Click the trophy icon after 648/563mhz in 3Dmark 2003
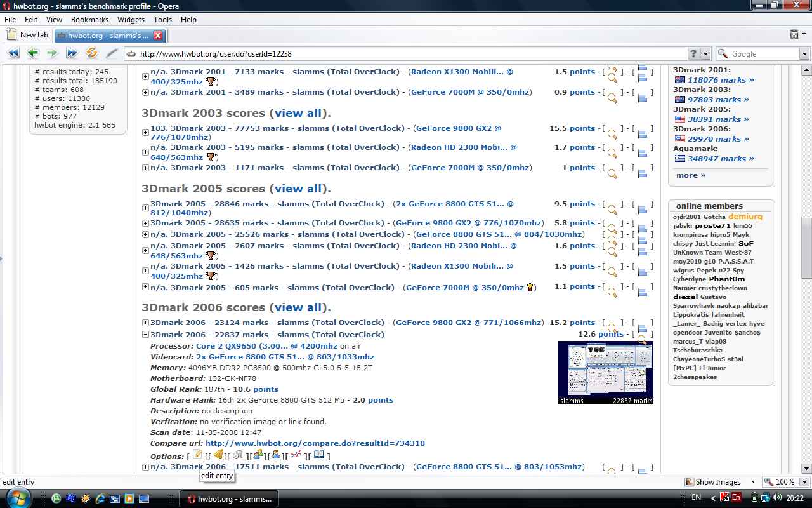The height and width of the screenshot is (508, 812). pos(211,157)
